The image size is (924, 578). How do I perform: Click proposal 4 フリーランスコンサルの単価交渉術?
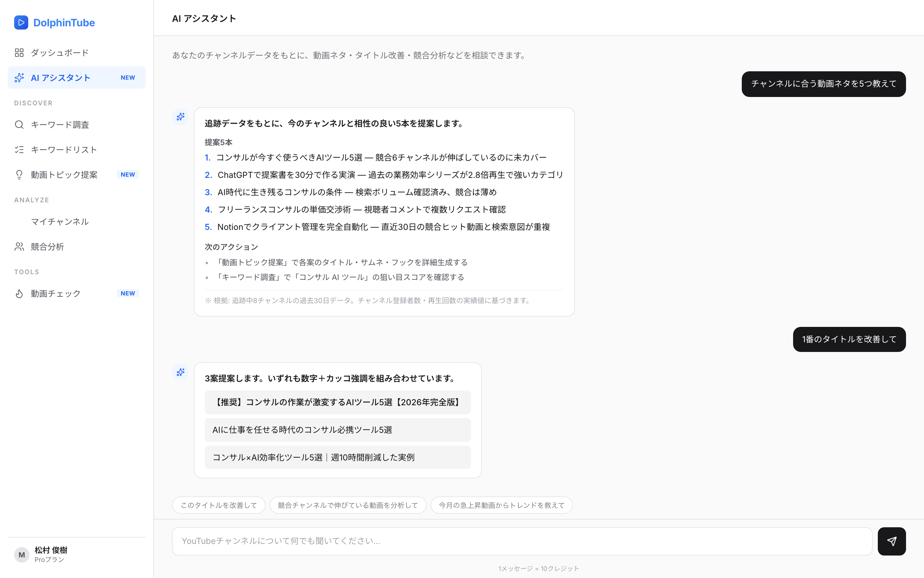point(355,209)
